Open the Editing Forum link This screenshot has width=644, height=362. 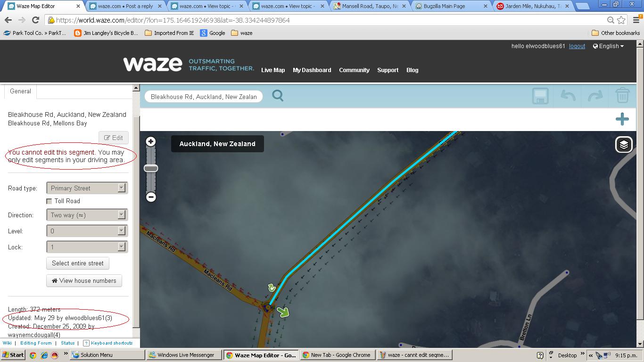point(36,343)
